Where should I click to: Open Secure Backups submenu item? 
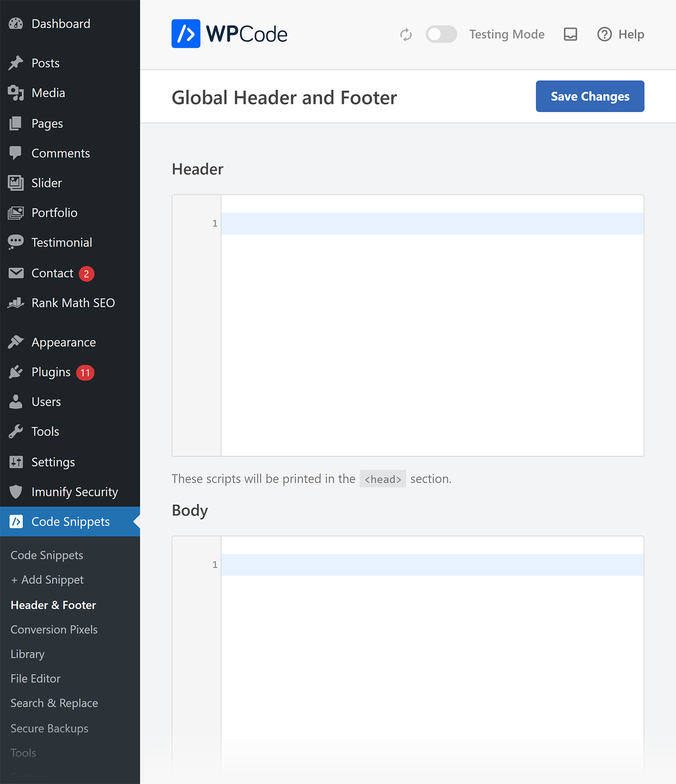tap(50, 728)
